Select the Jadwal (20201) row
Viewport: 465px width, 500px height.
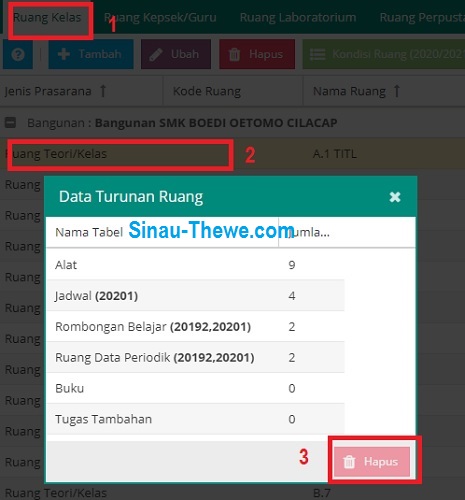tap(195, 296)
